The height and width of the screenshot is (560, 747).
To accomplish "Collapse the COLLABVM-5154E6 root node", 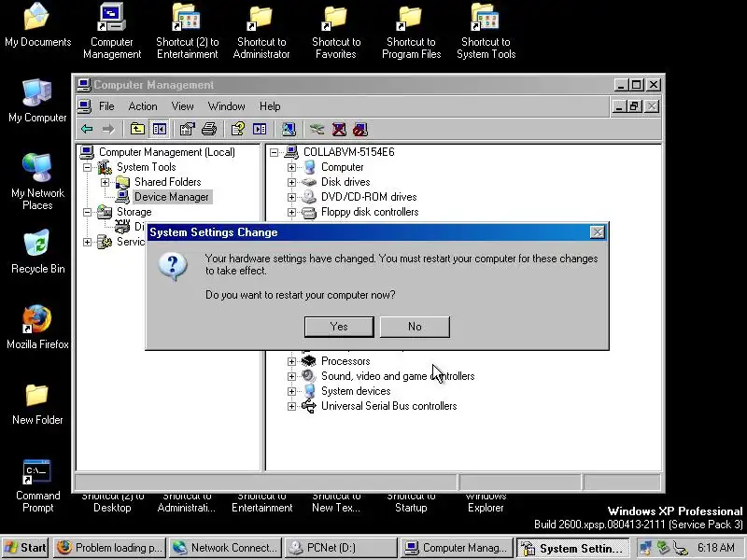I will pyautogui.click(x=274, y=152).
